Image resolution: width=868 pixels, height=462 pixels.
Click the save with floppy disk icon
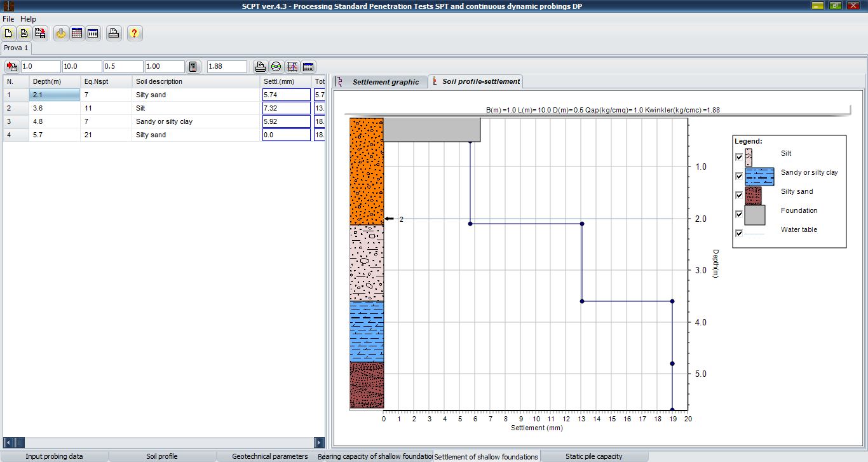(x=40, y=34)
